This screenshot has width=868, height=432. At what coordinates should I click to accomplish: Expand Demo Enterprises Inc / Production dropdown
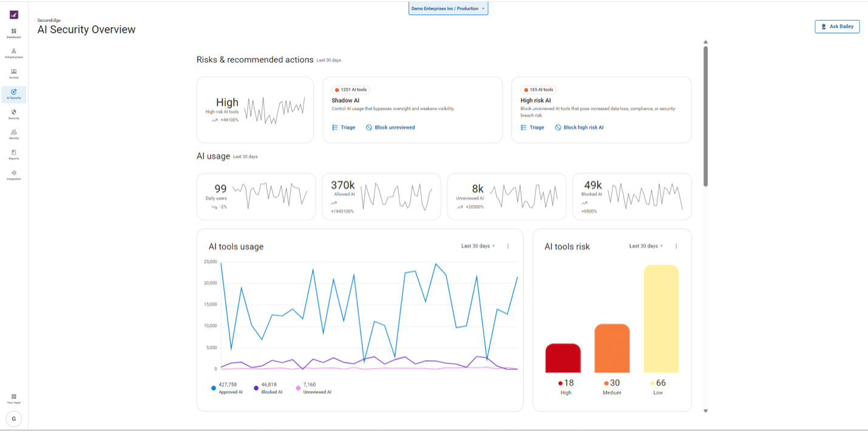click(x=449, y=9)
